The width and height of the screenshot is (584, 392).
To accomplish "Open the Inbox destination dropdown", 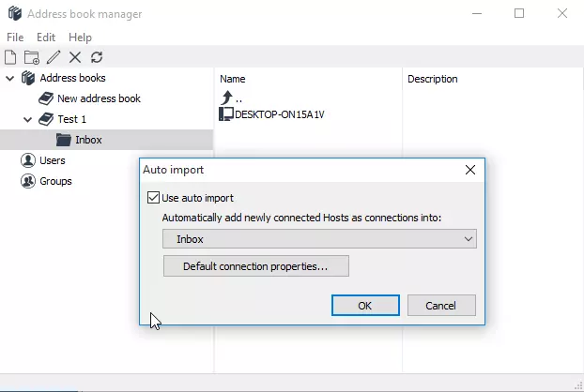I will (319, 239).
